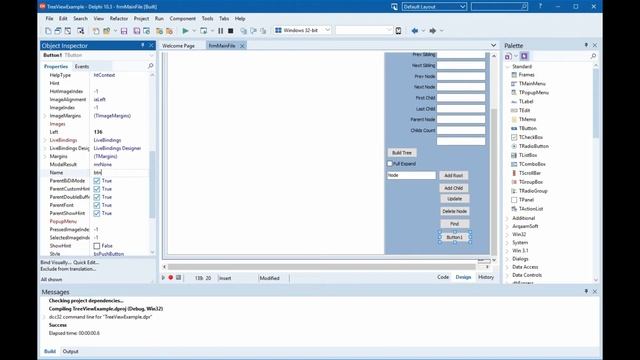Toggle the ParentCustomHint checkbox

(x=97, y=189)
